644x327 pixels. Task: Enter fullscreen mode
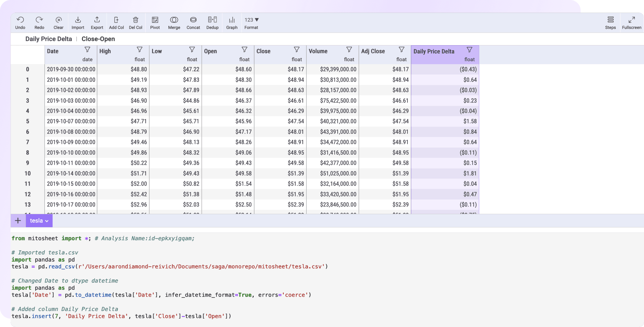(x=631, y=22)
